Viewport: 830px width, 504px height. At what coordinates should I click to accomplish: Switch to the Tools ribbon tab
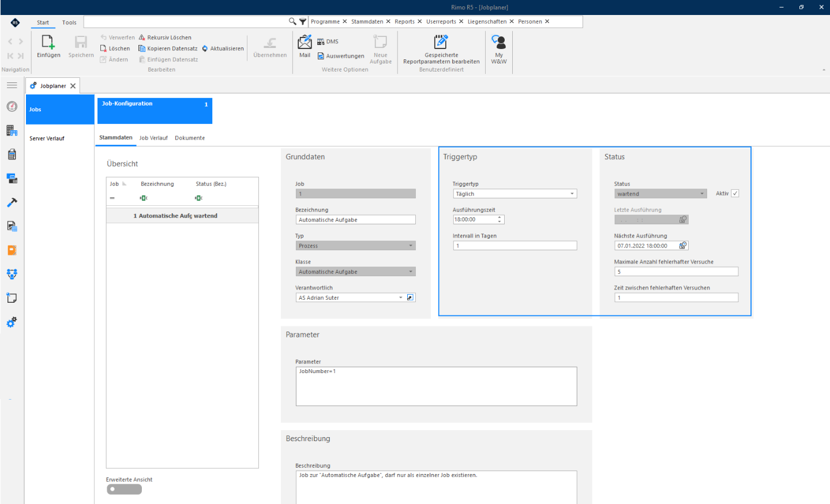pos(69,22)
